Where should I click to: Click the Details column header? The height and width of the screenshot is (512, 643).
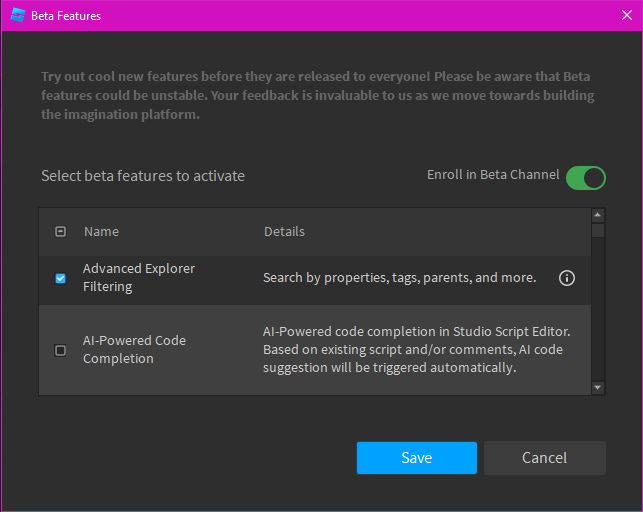284,232
